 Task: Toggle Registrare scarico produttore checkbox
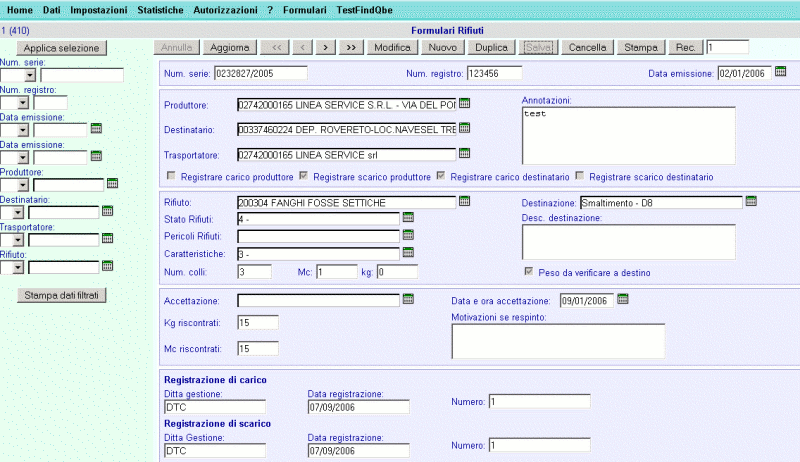click(x=304, y=176)
